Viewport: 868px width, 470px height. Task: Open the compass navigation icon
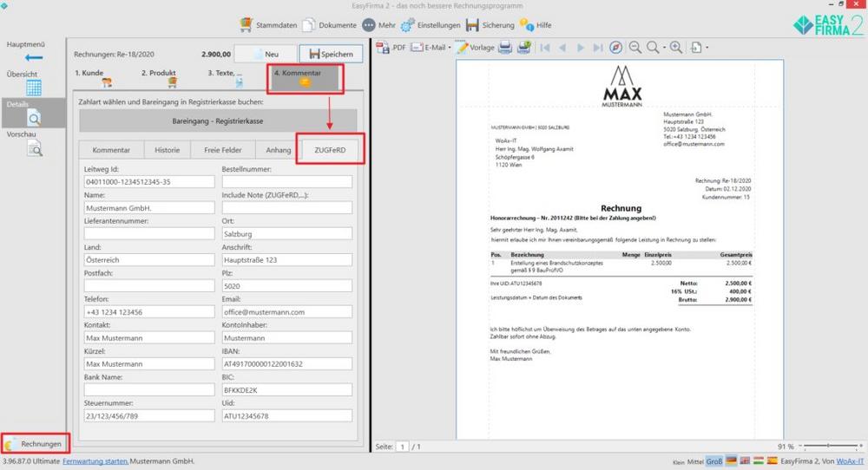(x=615, y=48)
